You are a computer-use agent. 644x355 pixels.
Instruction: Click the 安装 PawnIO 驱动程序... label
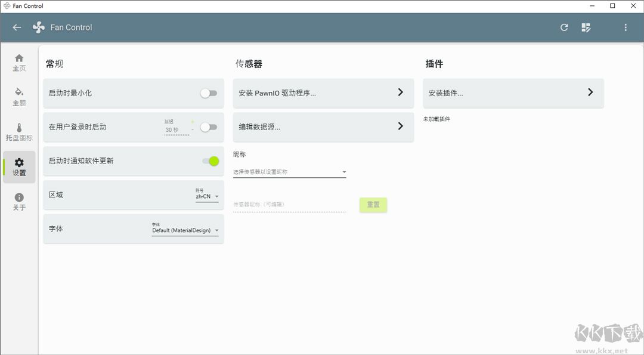277,93
